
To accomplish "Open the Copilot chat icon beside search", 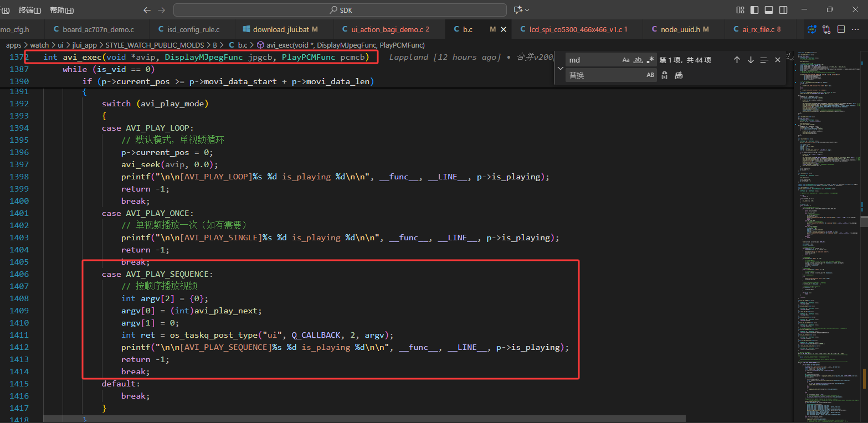I will [518, 10].
